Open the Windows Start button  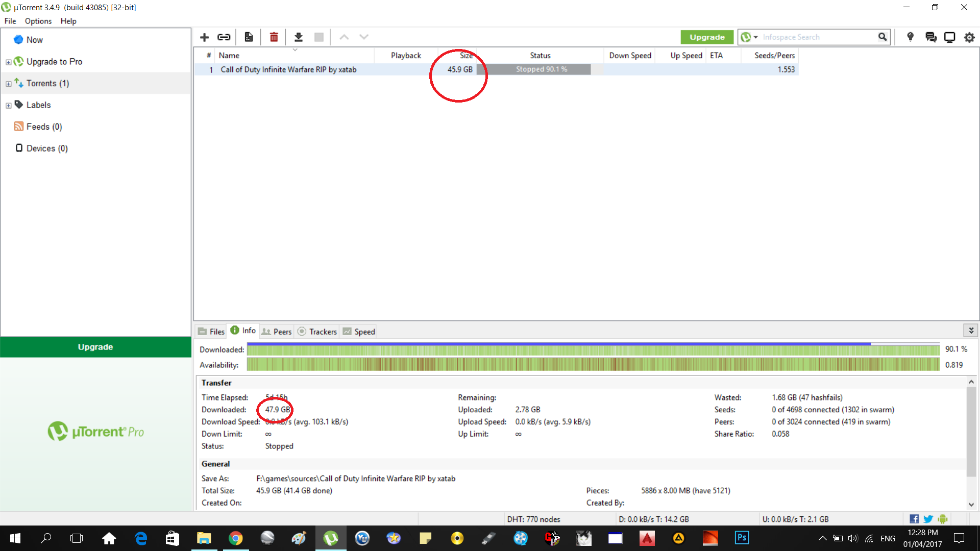(15, 538)
